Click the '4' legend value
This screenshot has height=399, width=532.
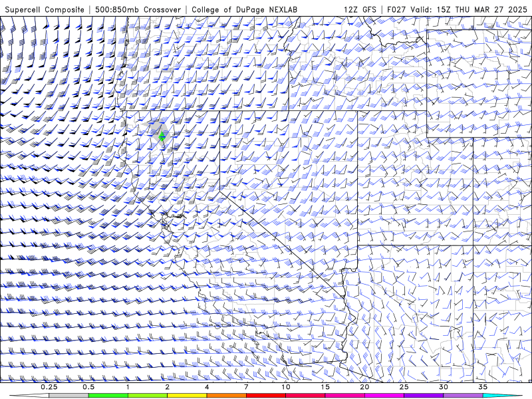(207, 387)
